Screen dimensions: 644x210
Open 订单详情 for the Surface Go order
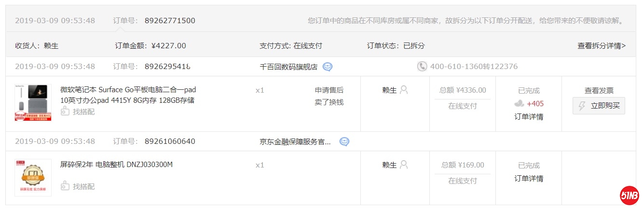click(x=529, y=117)
